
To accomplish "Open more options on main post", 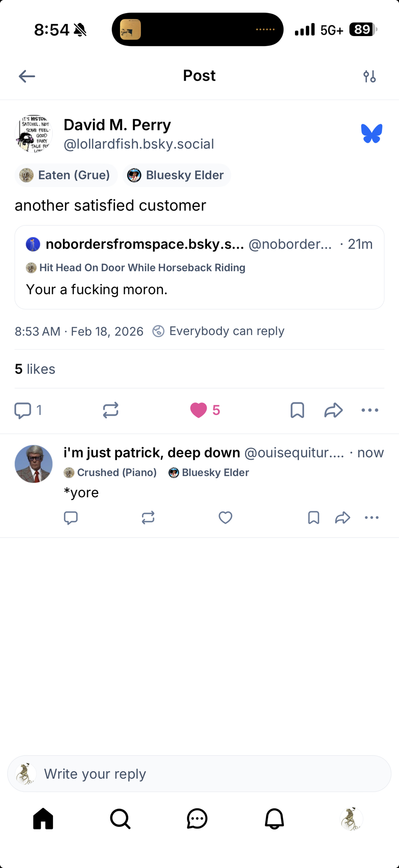I will click(370, 410).
